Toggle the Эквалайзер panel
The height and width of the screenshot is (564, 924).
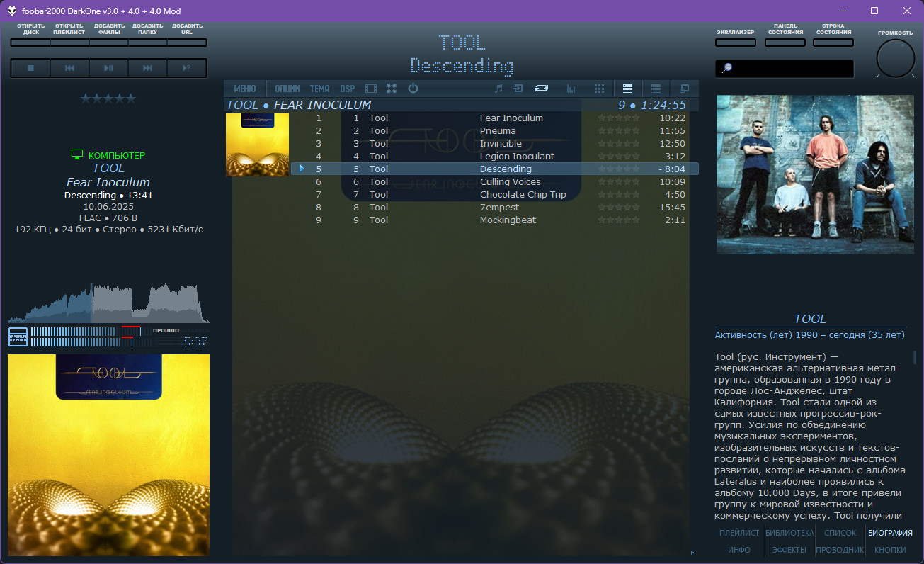735,43
